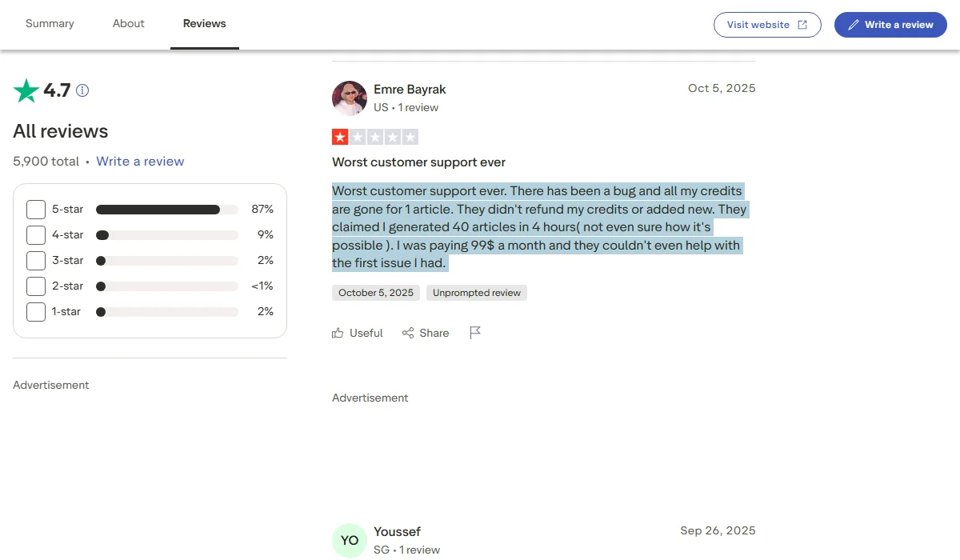The image size is (960, 560).
Task: Open Emre Bayrak's profile avatar
Action: point(350,98)
